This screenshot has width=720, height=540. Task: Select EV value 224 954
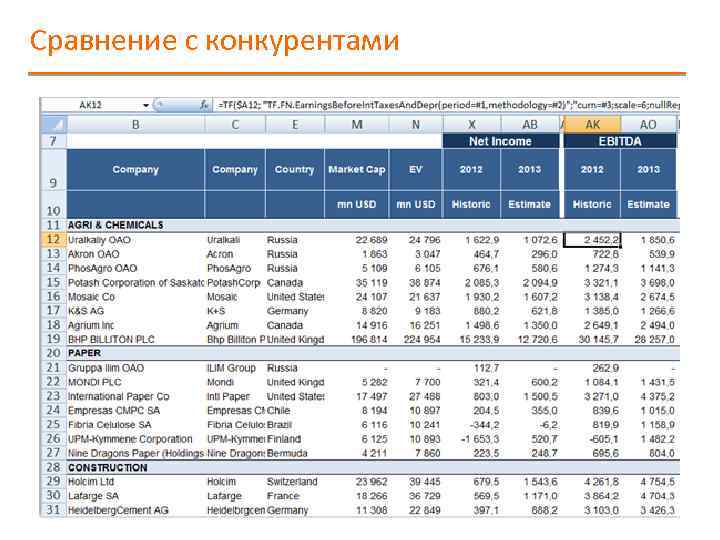pos(416,339)
